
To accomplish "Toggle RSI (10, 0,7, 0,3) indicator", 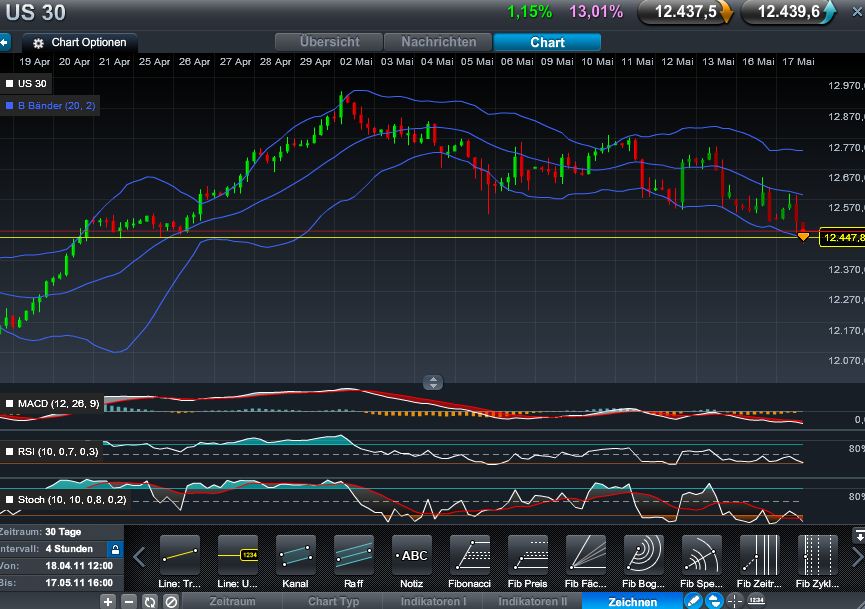I will [9, 452].
